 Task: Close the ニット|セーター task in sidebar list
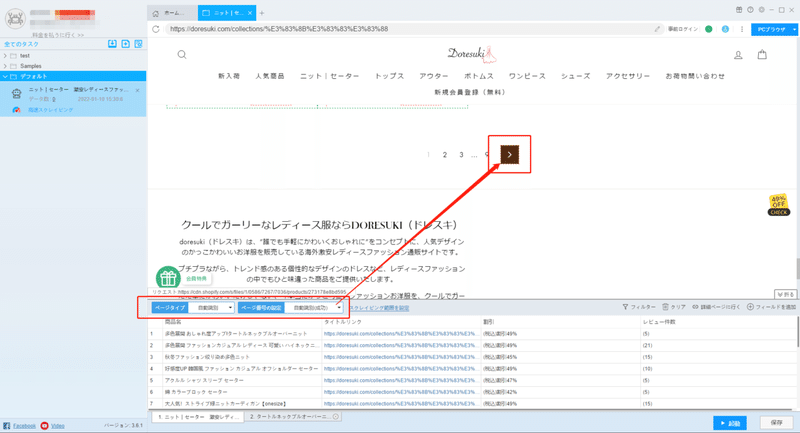coord(137,90)
